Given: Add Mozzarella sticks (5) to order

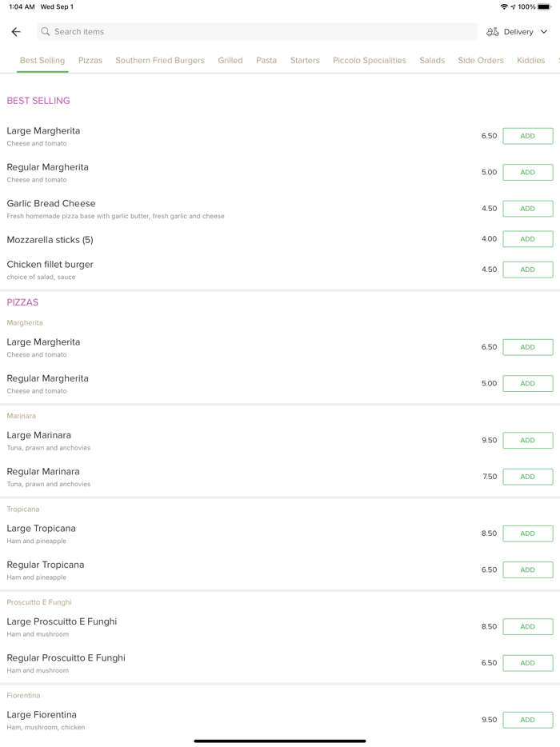Looking at the screenshot, I should pyautogui.click(x=527, y=239).
